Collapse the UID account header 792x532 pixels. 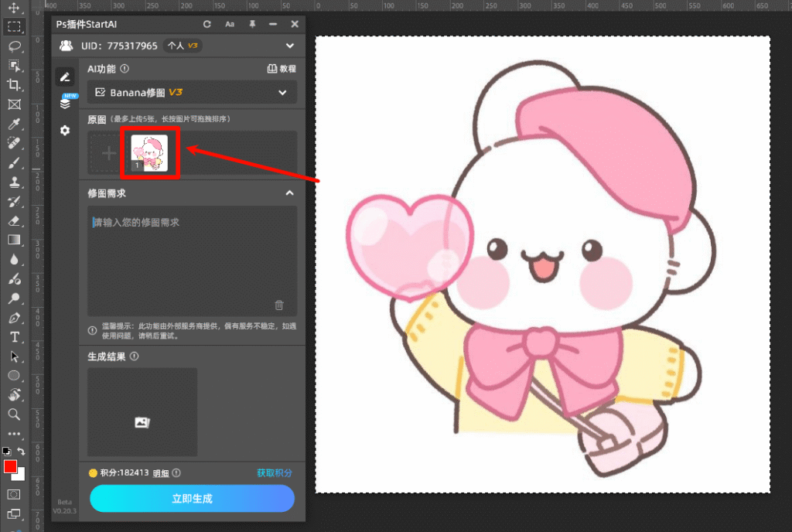point(290,46)
